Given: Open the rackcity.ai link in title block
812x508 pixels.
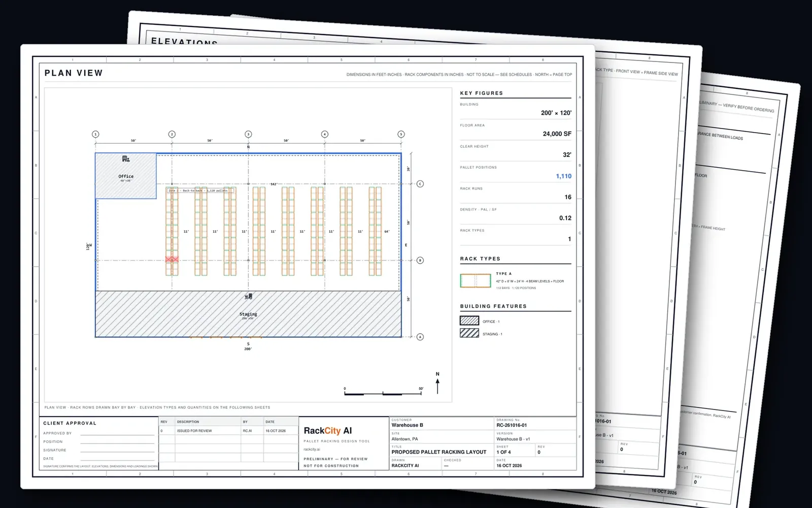Looking at the screenshot, I should (x=312, y=449).
